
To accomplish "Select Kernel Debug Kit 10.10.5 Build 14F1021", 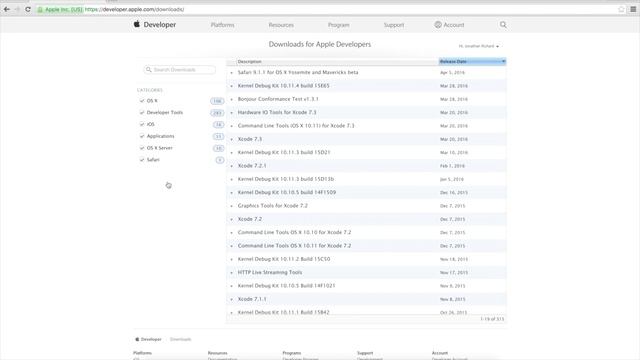I will click(x=287, y=286).
